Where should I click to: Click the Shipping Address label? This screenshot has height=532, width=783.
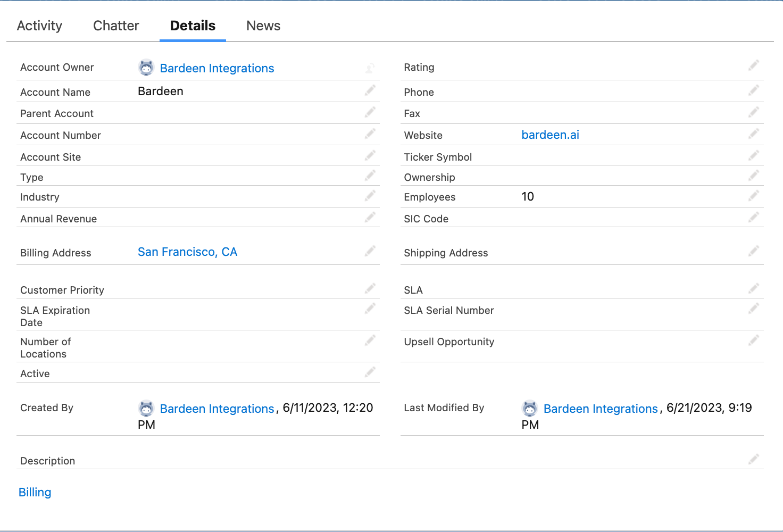[x=446, y=253]
